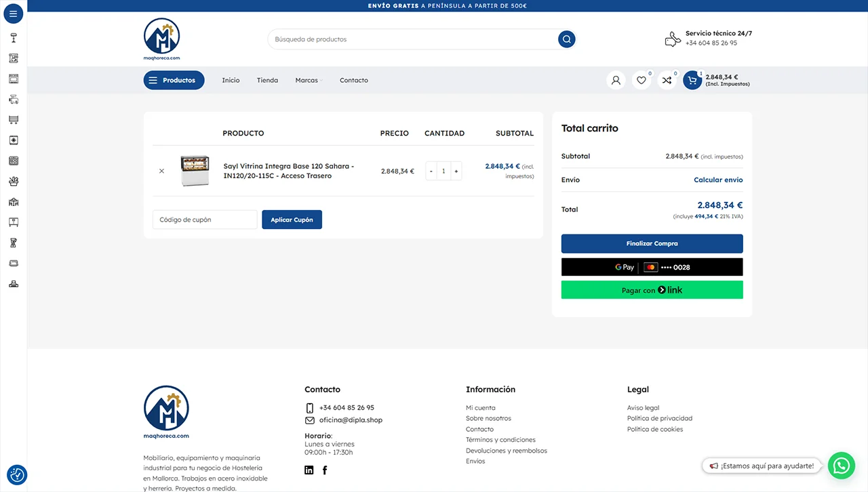The width and height of the screenshot is (868, 492).
Task: Remove the Sayl Vitrina item from cart
Action: (161, 171)
